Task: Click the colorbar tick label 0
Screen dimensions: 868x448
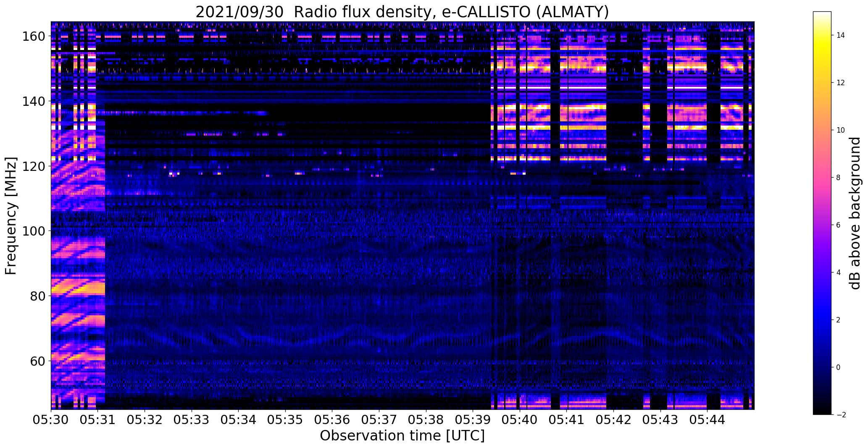Action: coord(839,367)
